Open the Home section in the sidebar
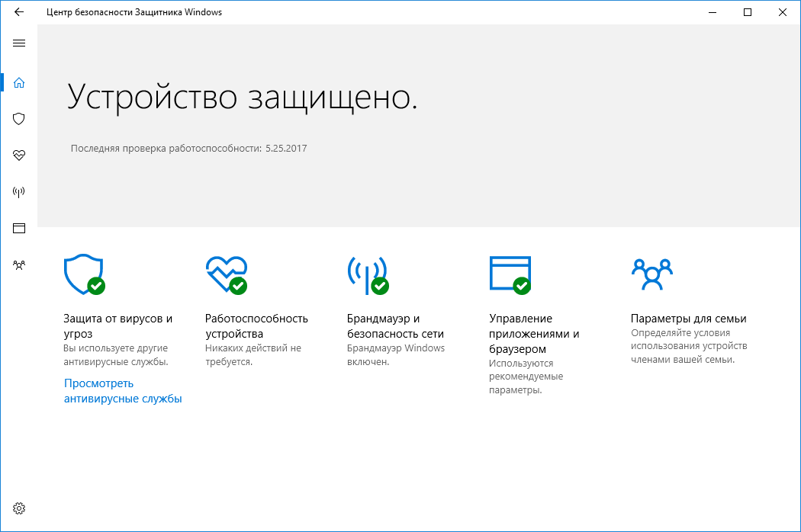The width and height of the screenshot is (801, 532). (18, 82)
